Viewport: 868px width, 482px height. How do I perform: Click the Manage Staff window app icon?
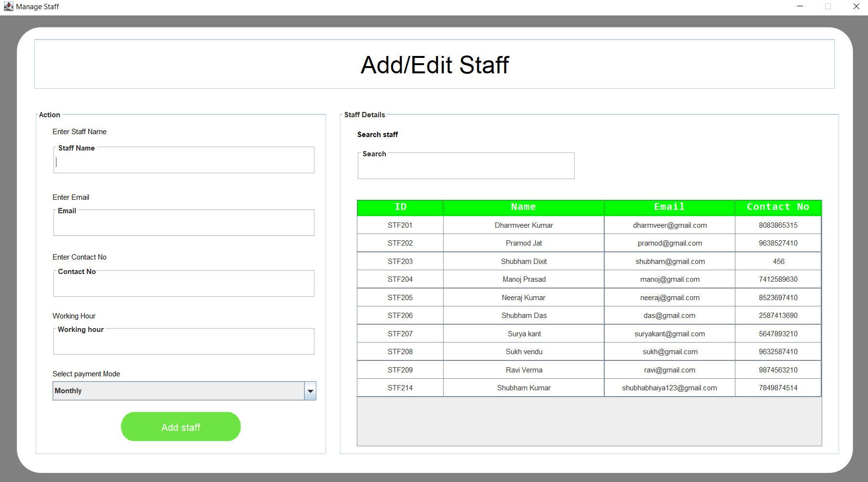[x=8, y=7]
